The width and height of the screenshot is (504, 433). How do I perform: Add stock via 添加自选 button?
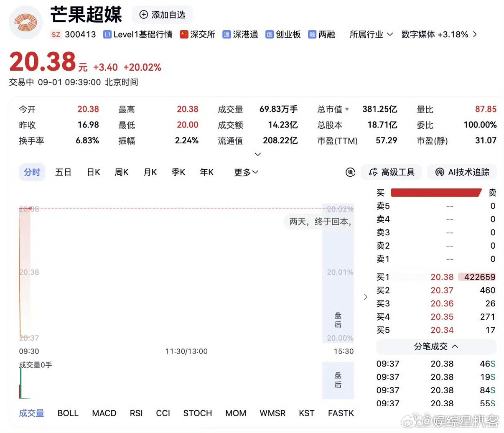pos(163,15)
